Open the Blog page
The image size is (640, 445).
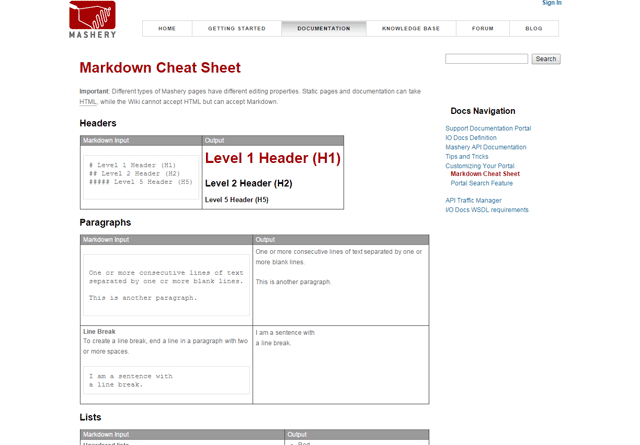(534, 29)
